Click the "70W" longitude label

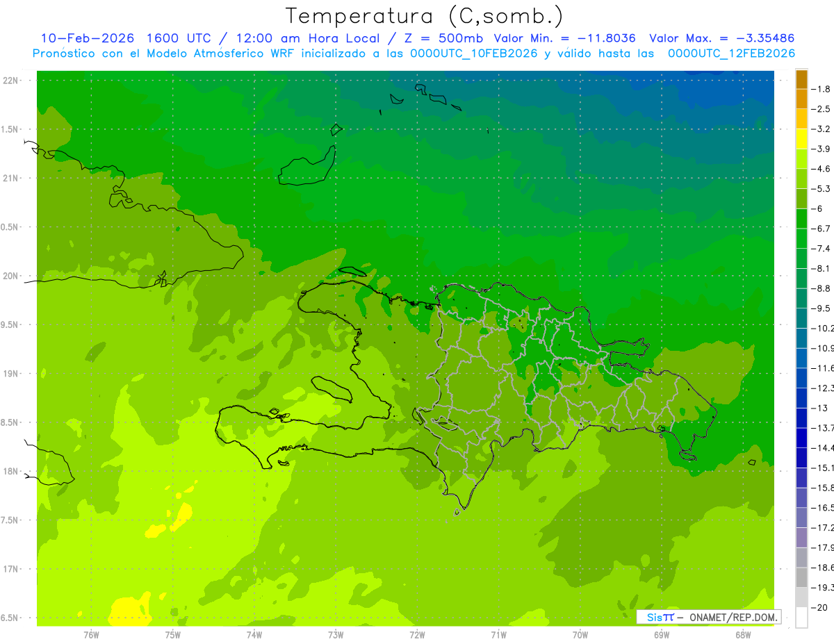pyautogui.click(x=580, y=634)
